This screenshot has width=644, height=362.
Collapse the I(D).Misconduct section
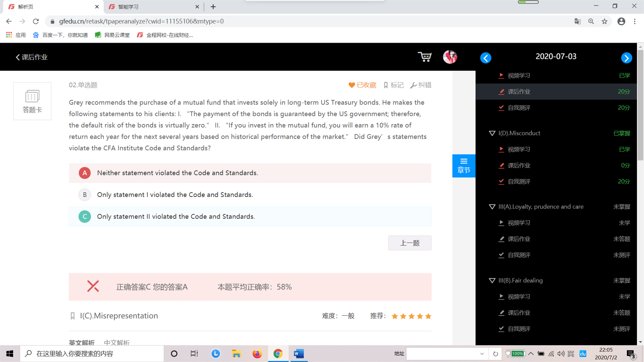[x=492, y=133]
